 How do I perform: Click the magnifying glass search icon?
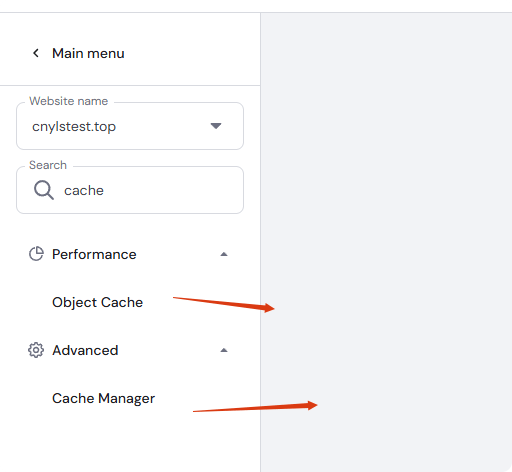coord(44,190)
